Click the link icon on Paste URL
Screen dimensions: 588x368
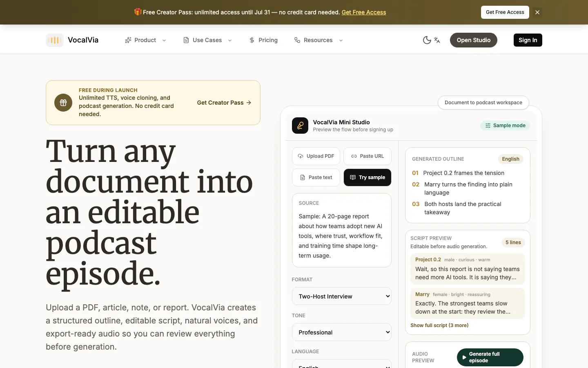[354, 156]
